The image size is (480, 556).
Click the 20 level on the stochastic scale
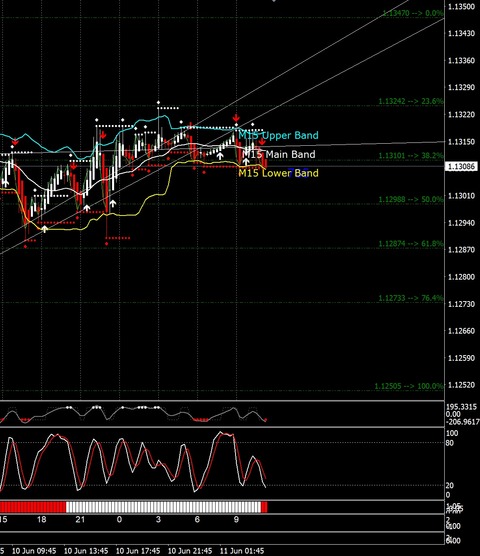(450, 486)
